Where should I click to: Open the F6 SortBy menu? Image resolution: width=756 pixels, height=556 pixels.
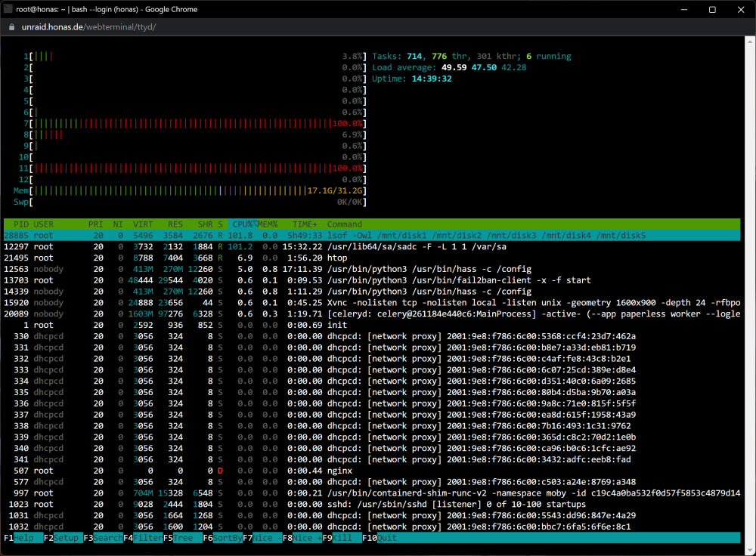coord(222,538)
